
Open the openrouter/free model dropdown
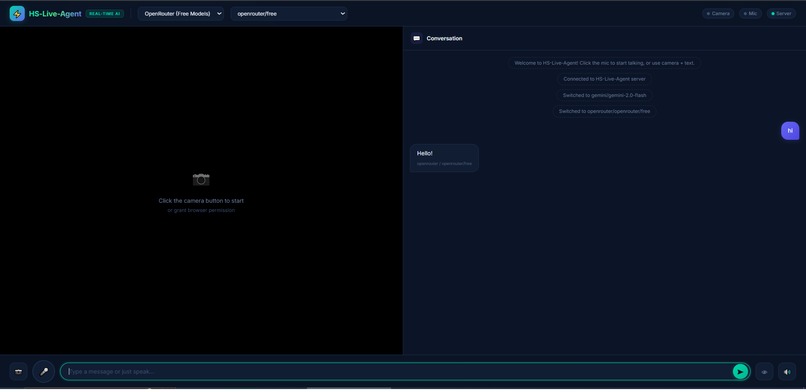click(x=289, y=14)
